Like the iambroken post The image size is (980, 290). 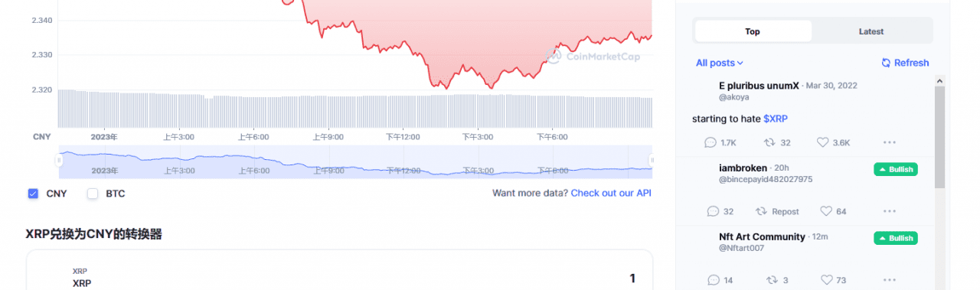tap(831, 211)
